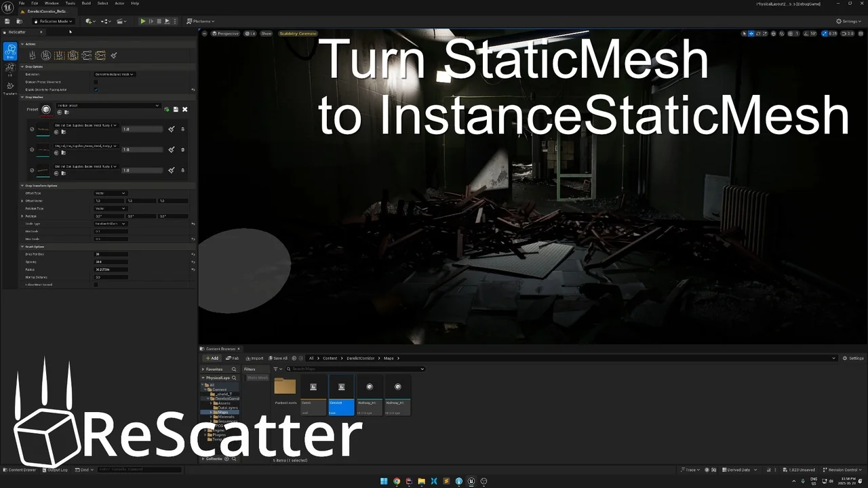Click the green Add button in Content Browser
868x488 pixels.
[213, 358]
